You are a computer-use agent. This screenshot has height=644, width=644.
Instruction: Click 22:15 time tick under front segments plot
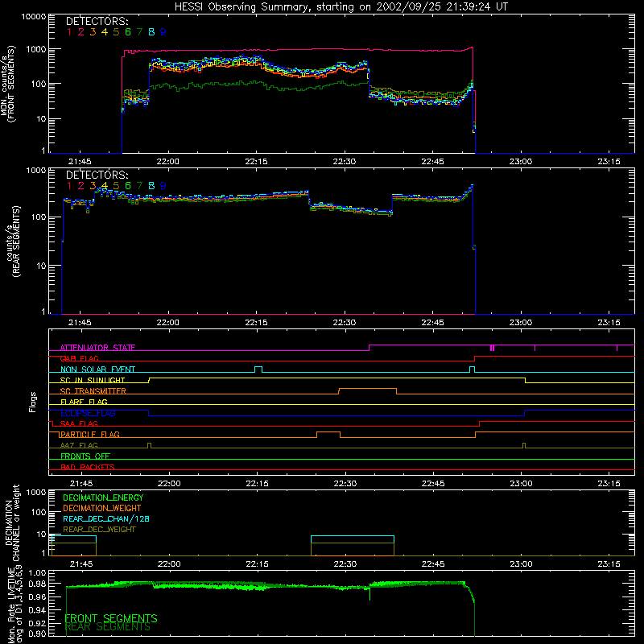click(256, 162)
